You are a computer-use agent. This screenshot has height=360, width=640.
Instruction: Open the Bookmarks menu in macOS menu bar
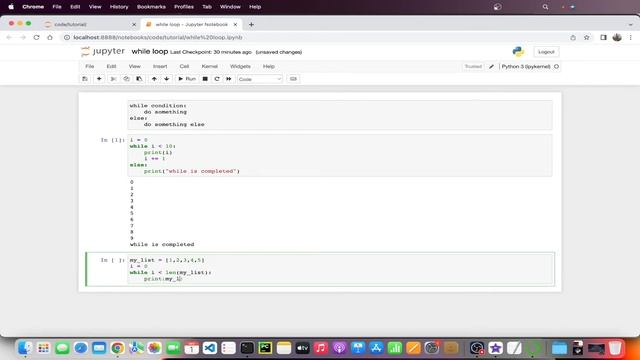(x=151, y=7)
